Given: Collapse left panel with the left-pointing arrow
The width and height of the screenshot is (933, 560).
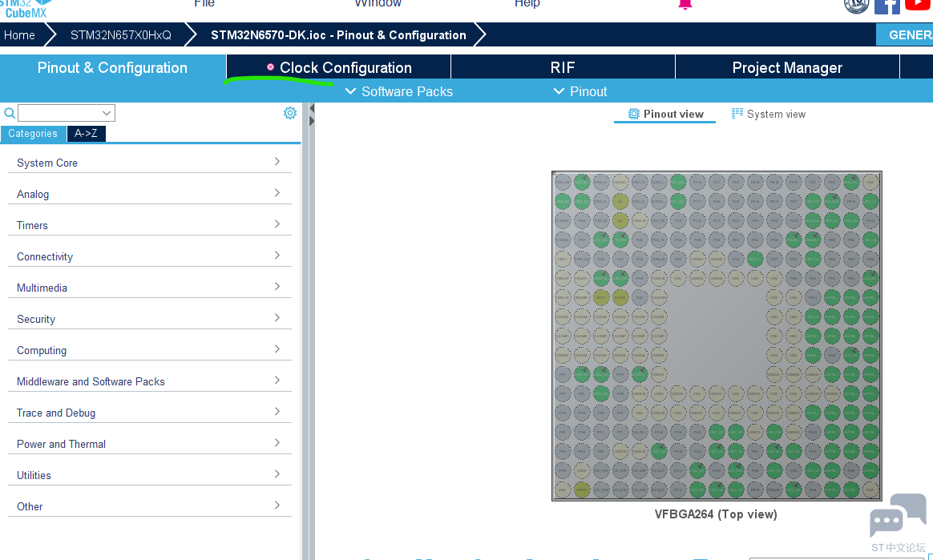Looking at the screenshot, I should [312, 109].
